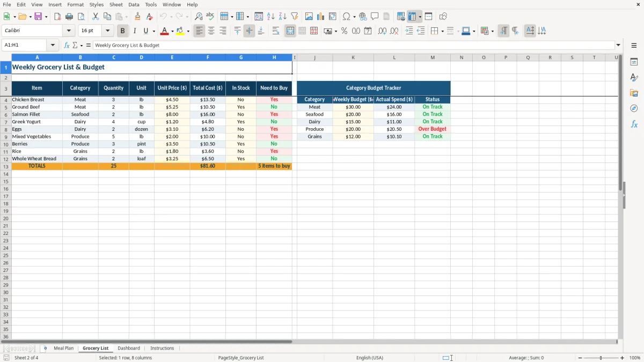Viewport: 644px width, 362px height.
Task: Click the Split Window icon
Action: [x=428, y=17]
